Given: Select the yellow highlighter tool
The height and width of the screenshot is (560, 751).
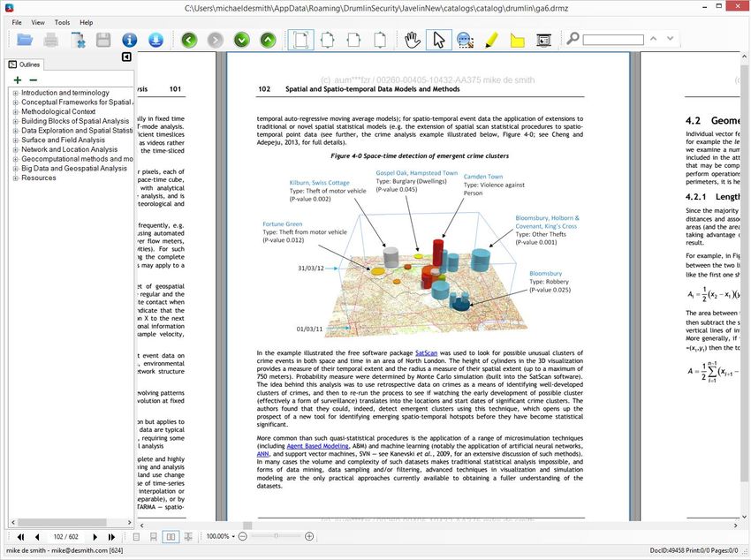Looking at the screenshot, I should click(491, 40).
